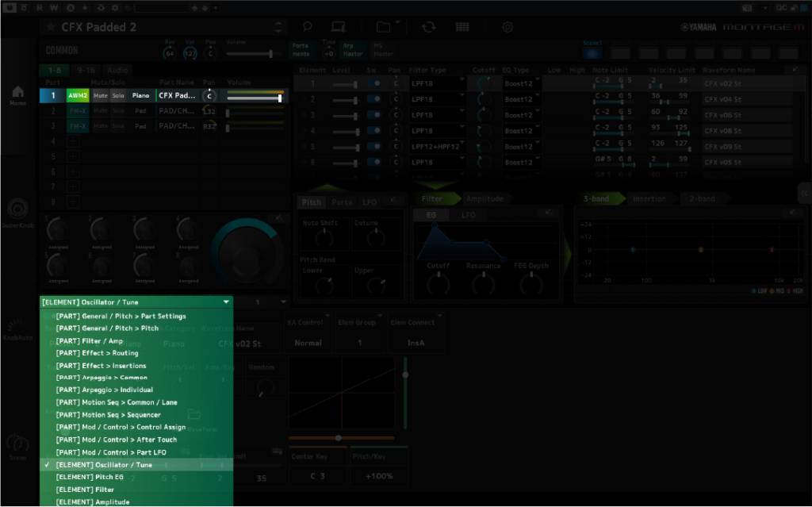Solo Part 1
This screenshot has width=812, height=507.
point(118,95)
